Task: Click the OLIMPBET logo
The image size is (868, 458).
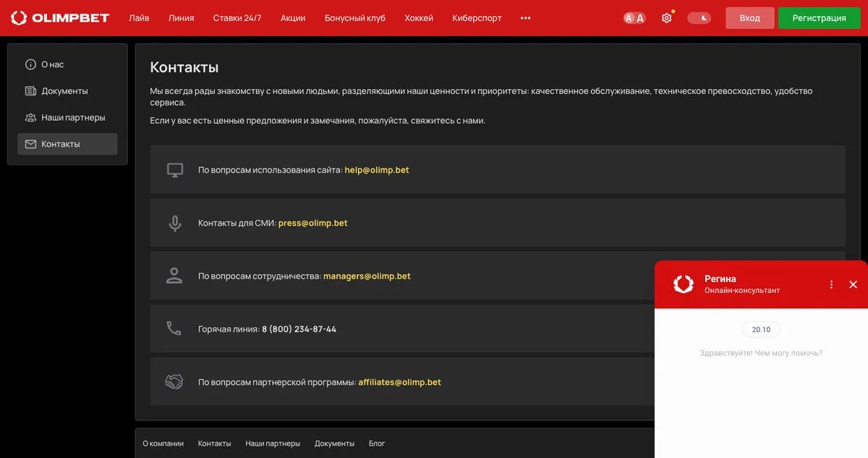Action: pyautogui.click(x=60, y=18)
